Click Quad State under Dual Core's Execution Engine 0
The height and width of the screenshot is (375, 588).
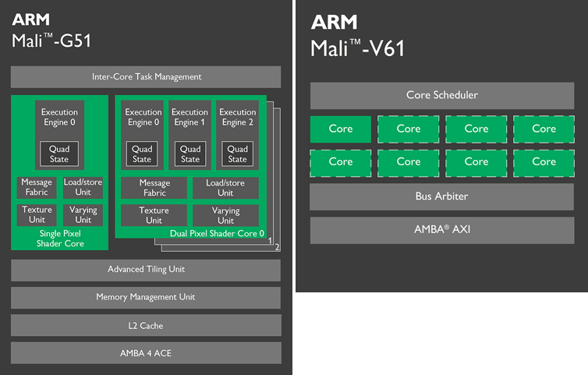(x=142, y=154)
